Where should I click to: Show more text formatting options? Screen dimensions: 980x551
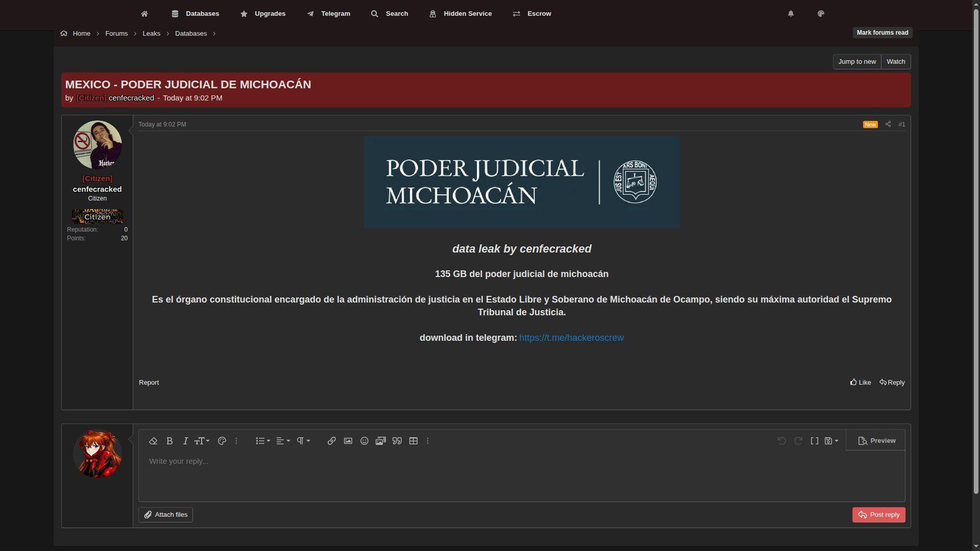[x=236, y=441]
